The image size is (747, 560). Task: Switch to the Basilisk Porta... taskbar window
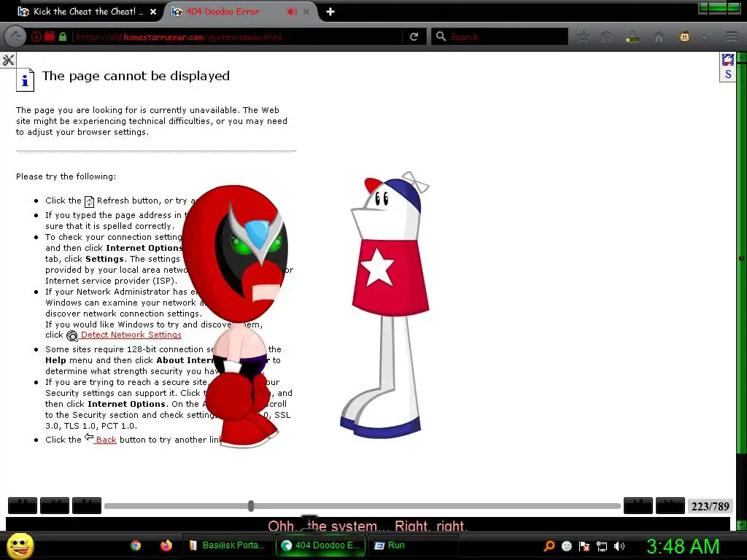tap(228, 545)
